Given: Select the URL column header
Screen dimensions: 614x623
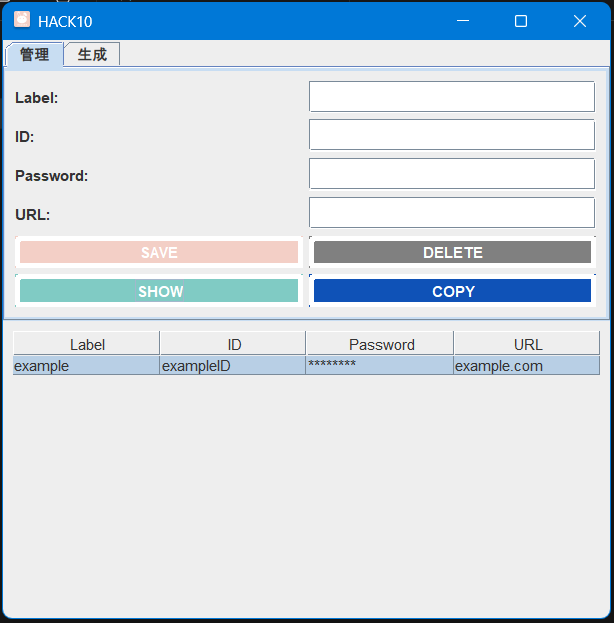Looking at the screenshot, I should pos(527,344).
